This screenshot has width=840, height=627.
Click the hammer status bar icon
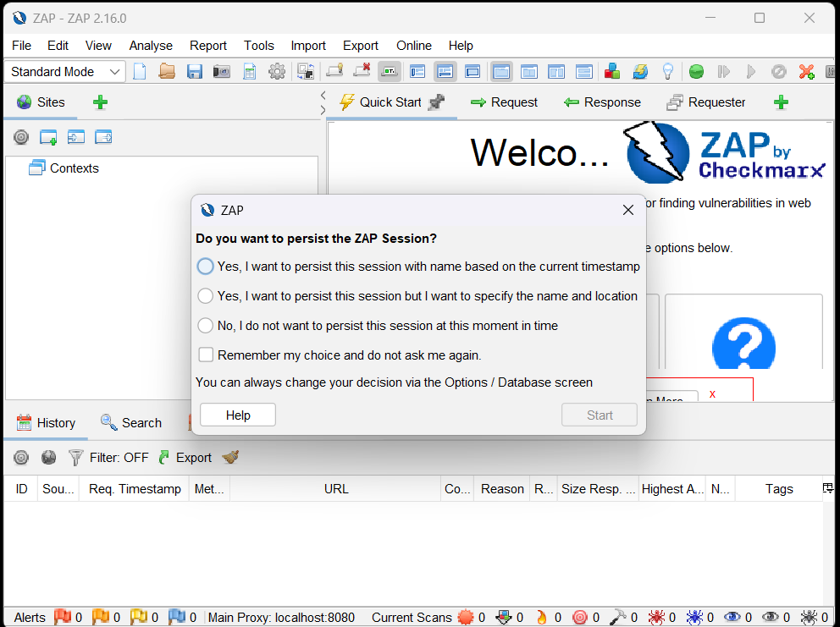617,617
